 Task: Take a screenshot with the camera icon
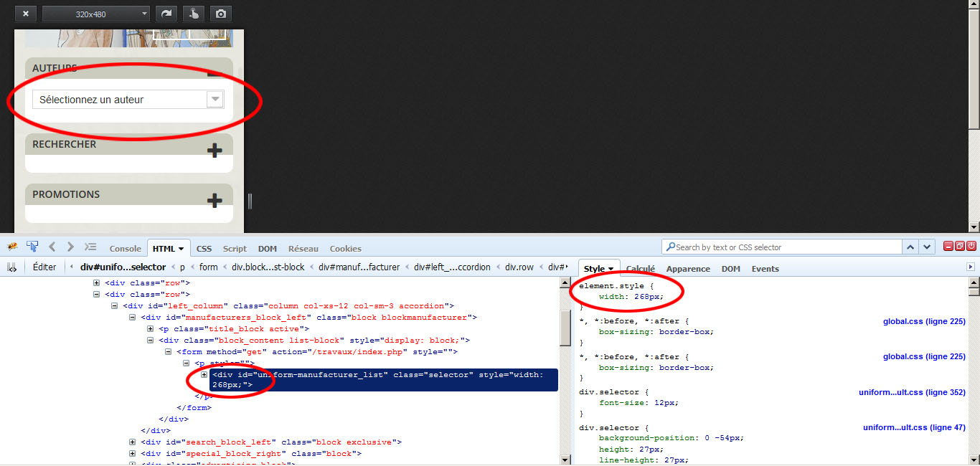coord(221,14)
